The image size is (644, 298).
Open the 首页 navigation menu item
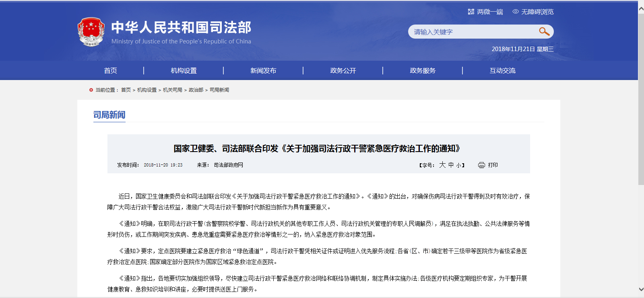tap(110, 70)
